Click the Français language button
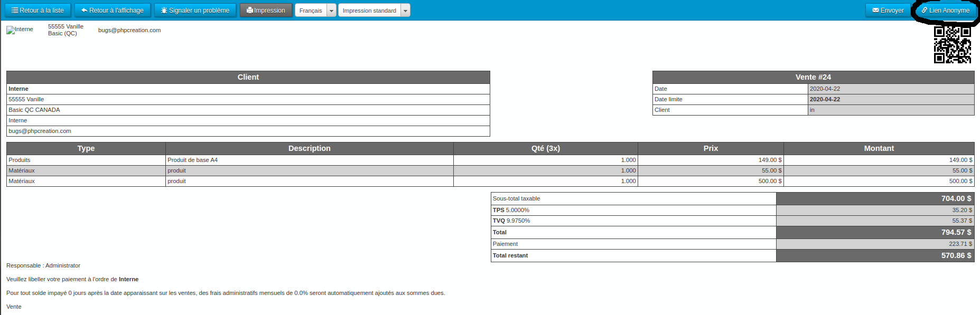980x315 pixels. 311,11
